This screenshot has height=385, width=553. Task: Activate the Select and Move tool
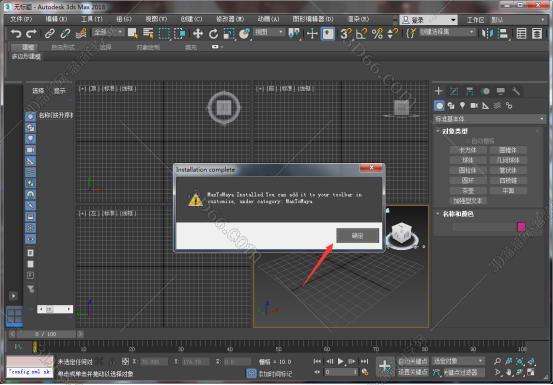pyautogui.click(x=198, y=33)
